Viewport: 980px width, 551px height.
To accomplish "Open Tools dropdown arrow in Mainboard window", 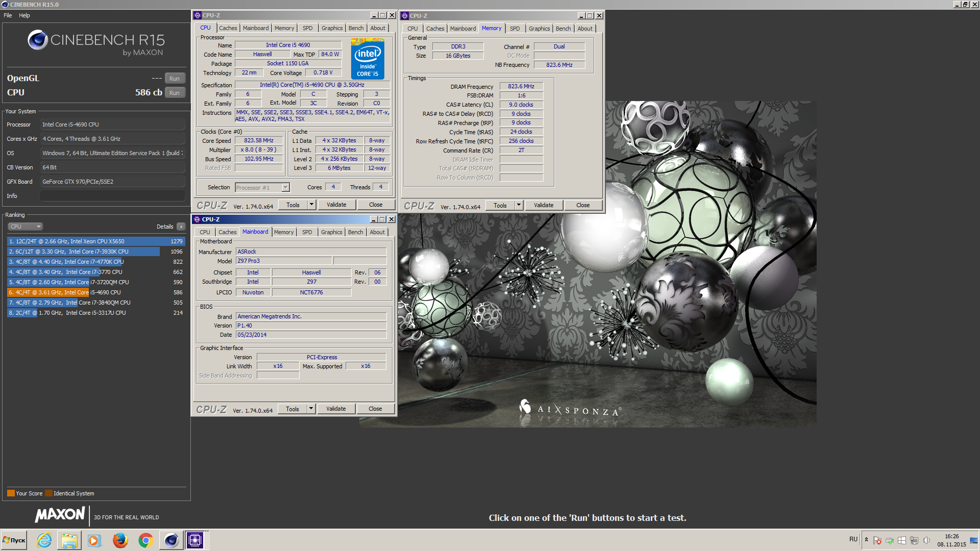I will [311, 409].
